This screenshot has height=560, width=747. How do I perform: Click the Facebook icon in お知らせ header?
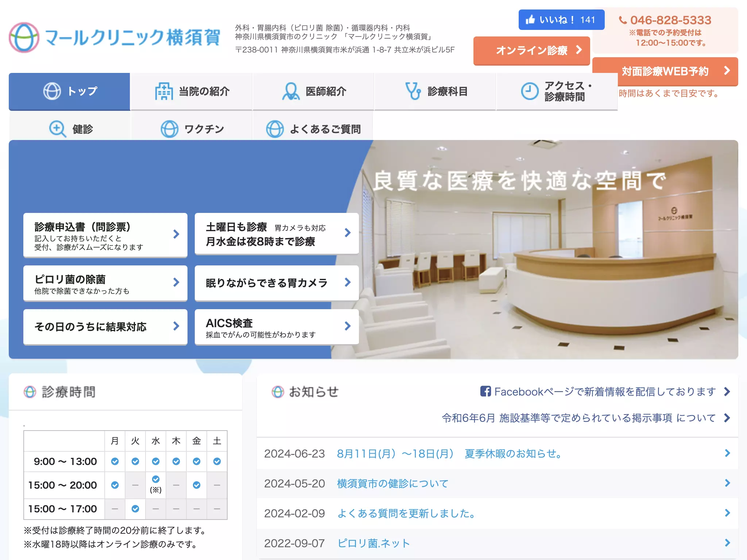(485, 392)
